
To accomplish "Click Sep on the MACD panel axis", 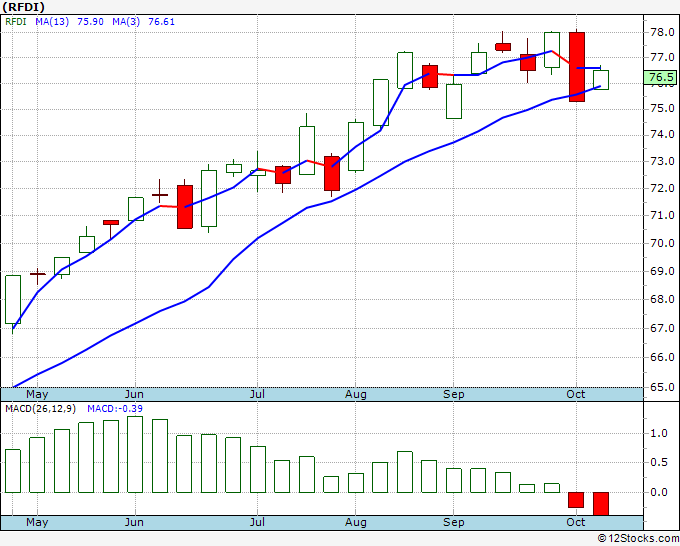I will pos(454,522).
